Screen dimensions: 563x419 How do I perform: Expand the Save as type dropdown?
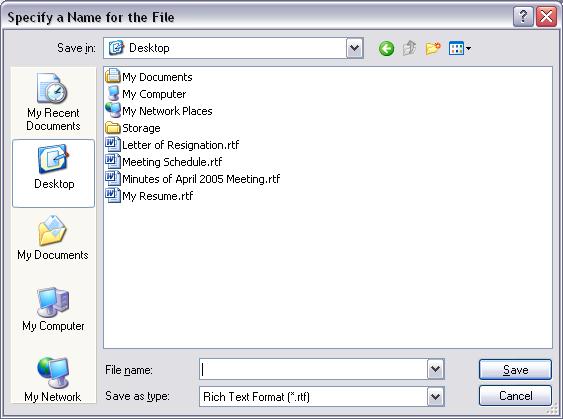pyautogui.click(x=436, y=397)
